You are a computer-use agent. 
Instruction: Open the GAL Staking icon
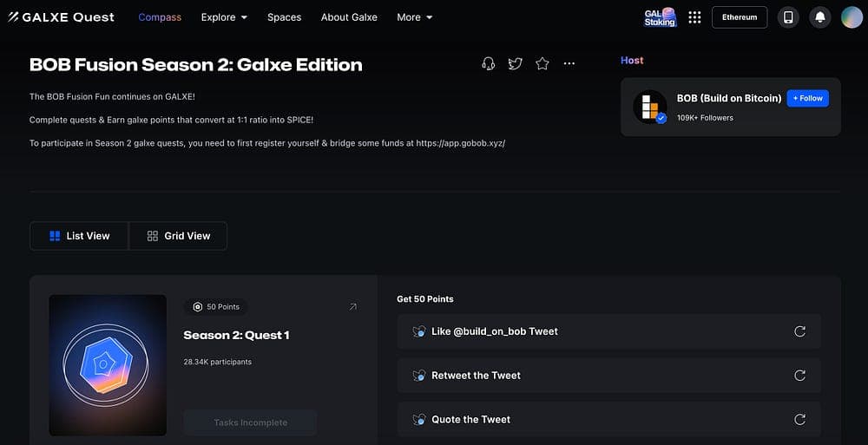pos(660,17)
